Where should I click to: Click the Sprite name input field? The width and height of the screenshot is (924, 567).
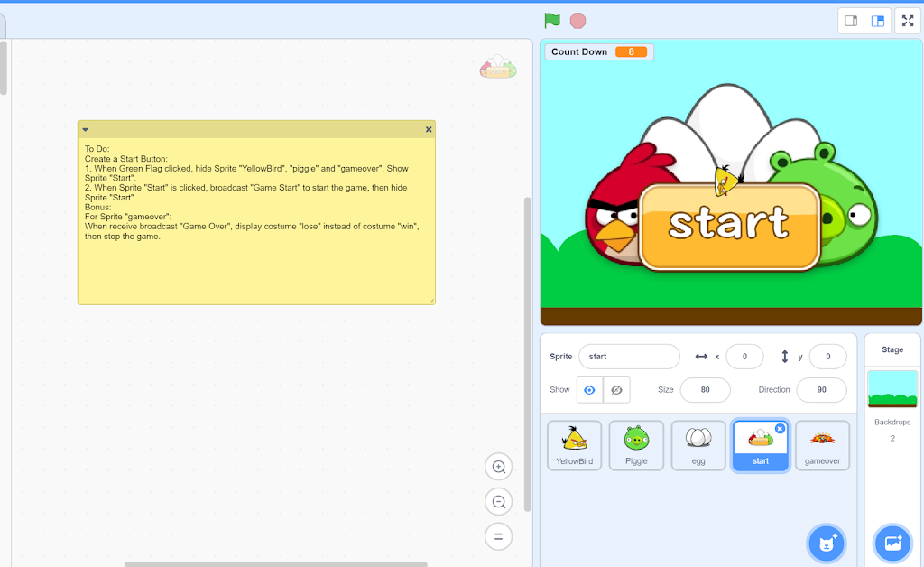pos(629,357)
